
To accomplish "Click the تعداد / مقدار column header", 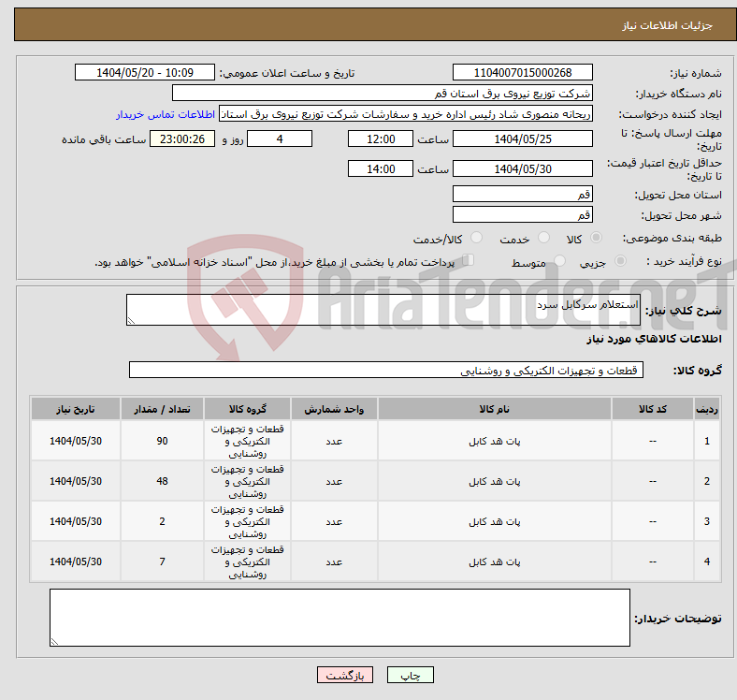I will (162, 409).
